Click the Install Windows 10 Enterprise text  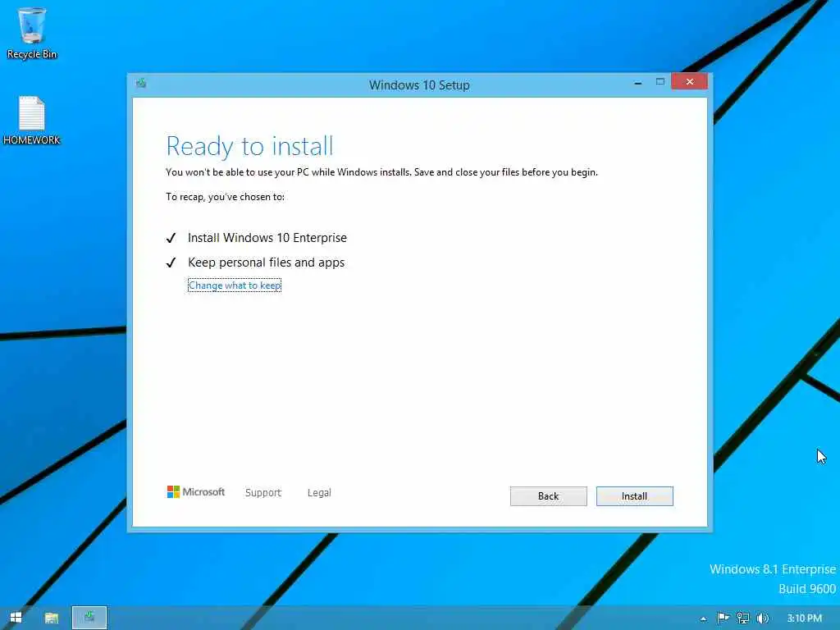point(267,238)
